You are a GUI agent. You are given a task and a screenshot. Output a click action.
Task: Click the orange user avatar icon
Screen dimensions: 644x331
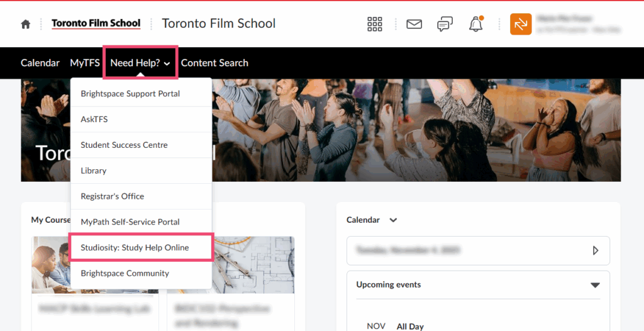tap(521, 24)
